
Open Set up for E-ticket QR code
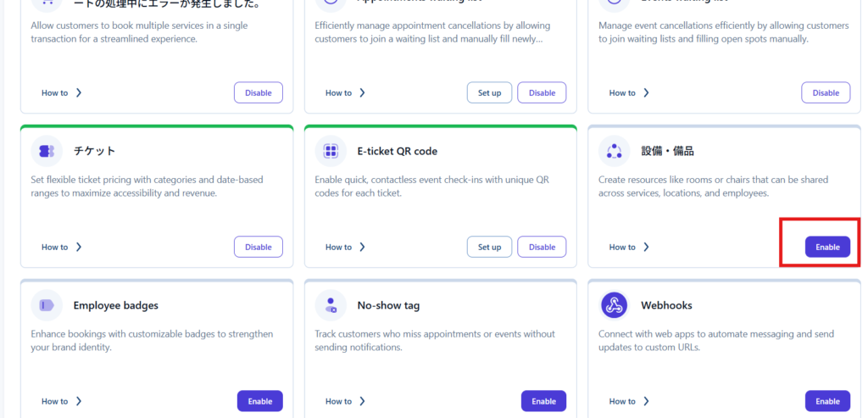click(x=489, y=247)
